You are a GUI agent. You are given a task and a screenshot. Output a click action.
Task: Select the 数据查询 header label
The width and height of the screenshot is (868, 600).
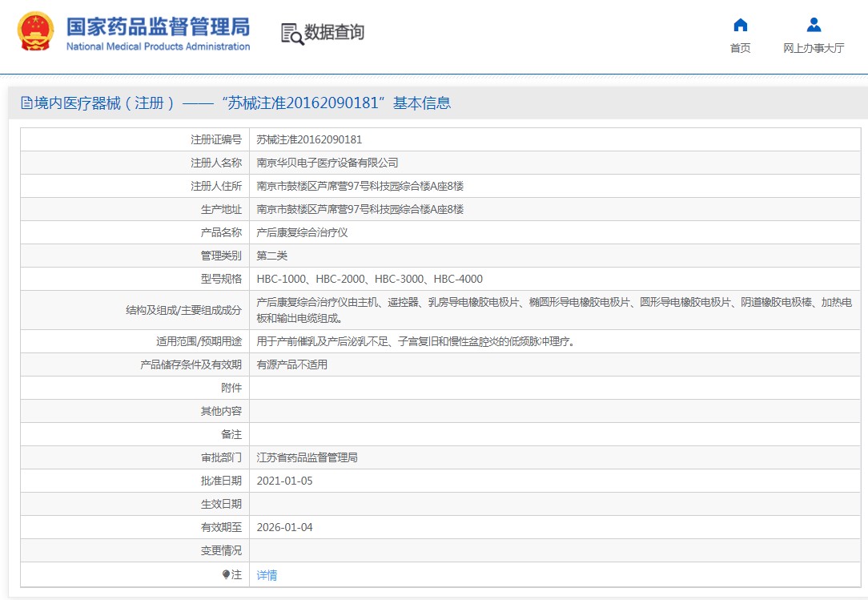click(334, 33)
